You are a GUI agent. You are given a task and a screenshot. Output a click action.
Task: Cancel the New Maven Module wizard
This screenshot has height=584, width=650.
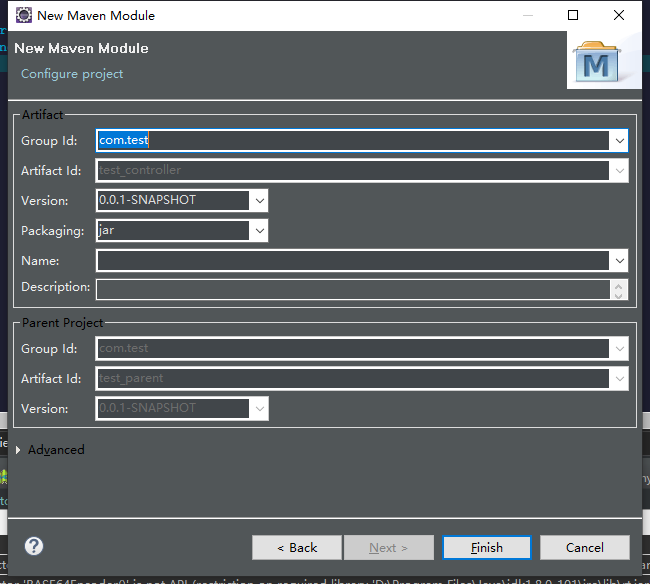585,548
